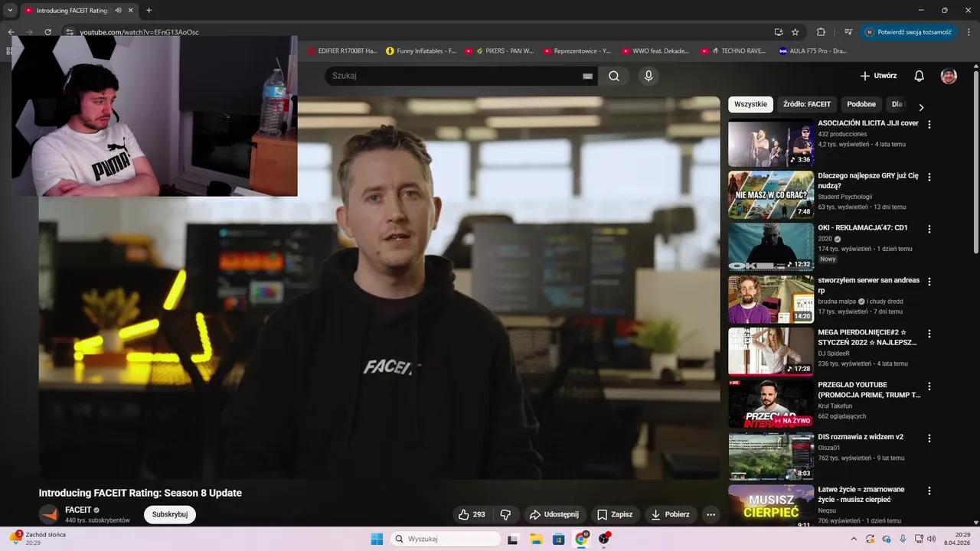Dislike the FACEIT video
Image resolution: width=980 pixels, height=551 pixels.
tap(505, 514)
